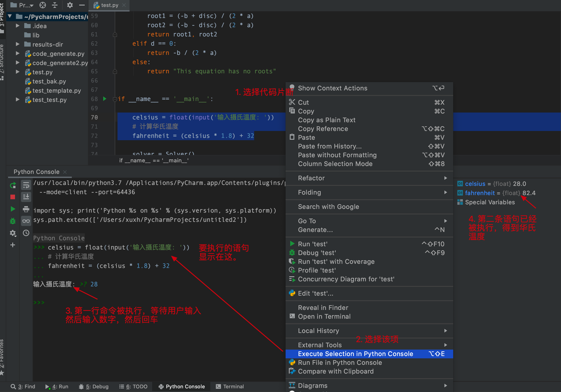Viewport: 561px width, 392px height.
Task: Open Project view dropdown Pr...
Action: [22, 5]
